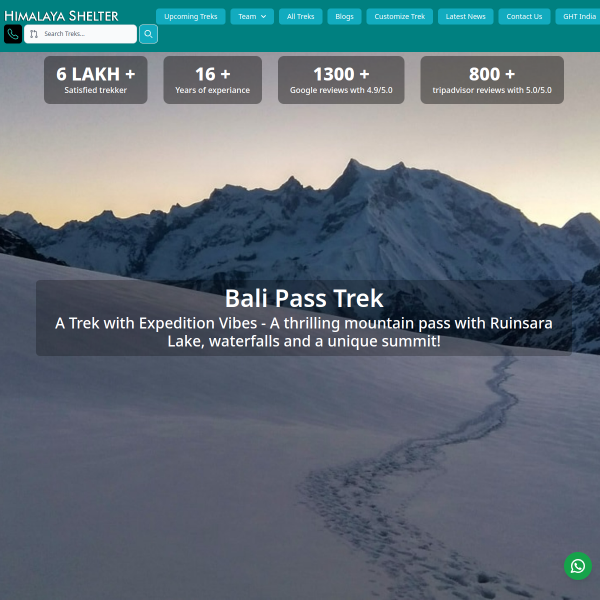
Task: Go to All Treks page
Action: click(300, 16)
